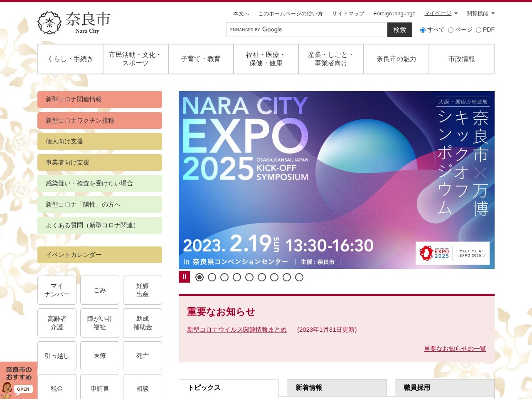This screenshot has height=399, width=532.
Task: Open よくある質問（新型コロナ関連） button
Action: [100, 225]
